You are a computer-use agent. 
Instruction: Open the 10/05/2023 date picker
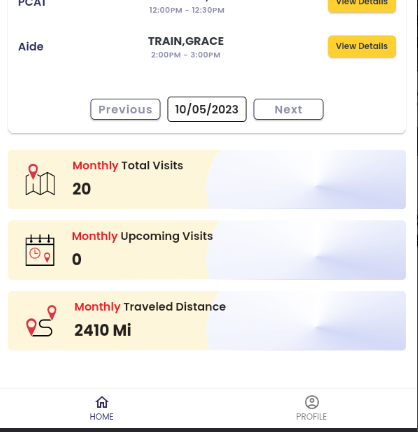pyautogui.click(x=207, y=109)
